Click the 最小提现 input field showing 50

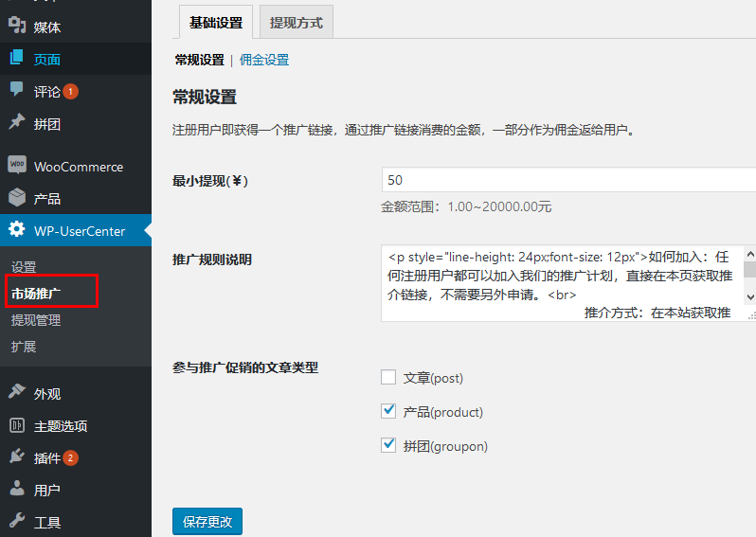568,180
